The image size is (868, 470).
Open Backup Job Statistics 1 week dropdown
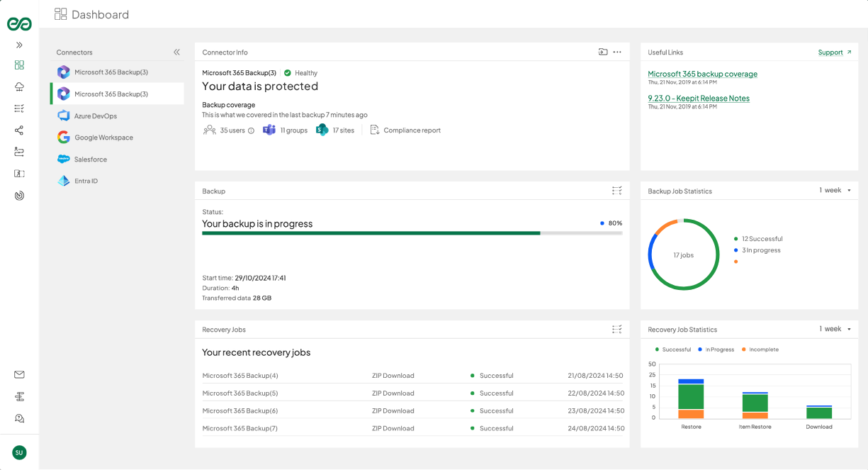pyautogui.click(x=835, y=191)
